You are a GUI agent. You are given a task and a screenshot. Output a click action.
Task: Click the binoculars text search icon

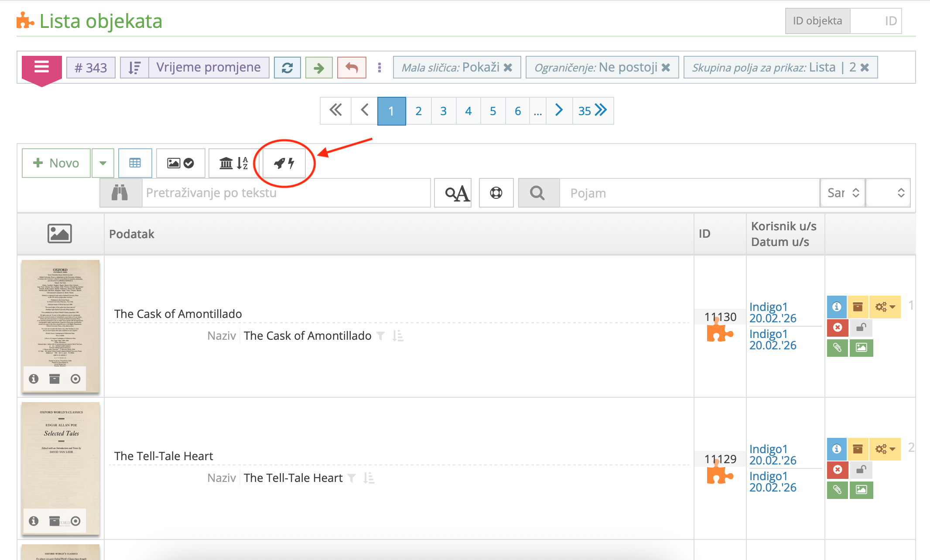click(121, 192)
